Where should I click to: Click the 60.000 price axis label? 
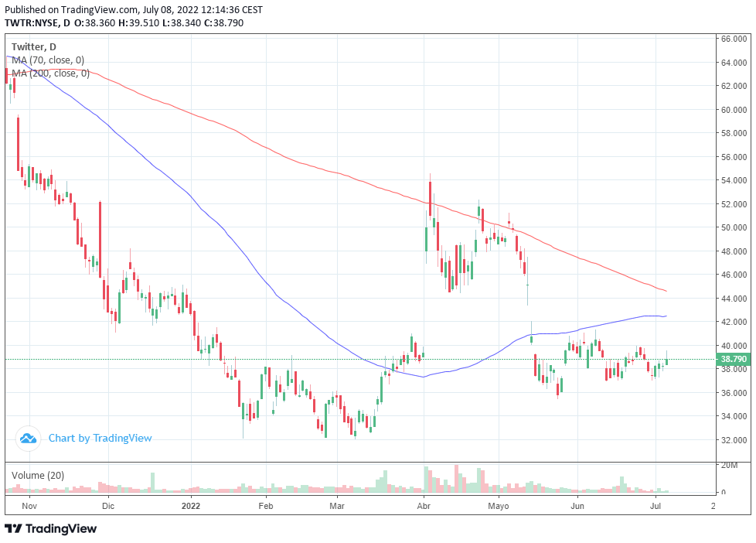(x=734, y=110)
